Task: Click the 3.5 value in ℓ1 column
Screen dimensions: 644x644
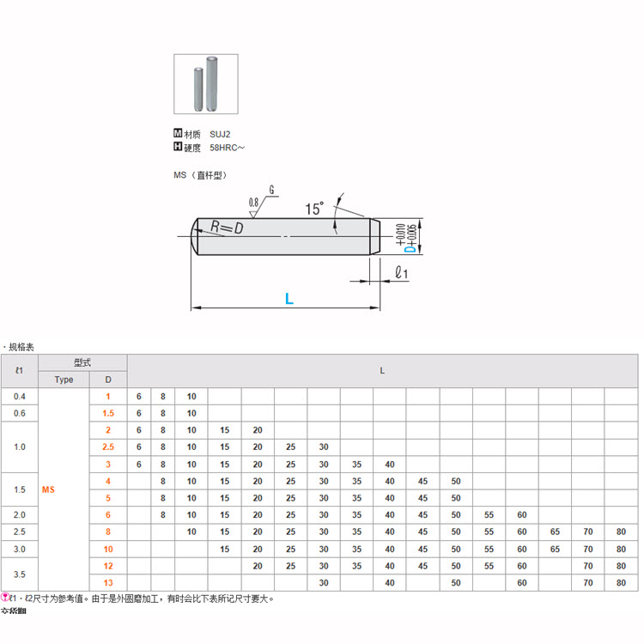Action: point(19,574)
